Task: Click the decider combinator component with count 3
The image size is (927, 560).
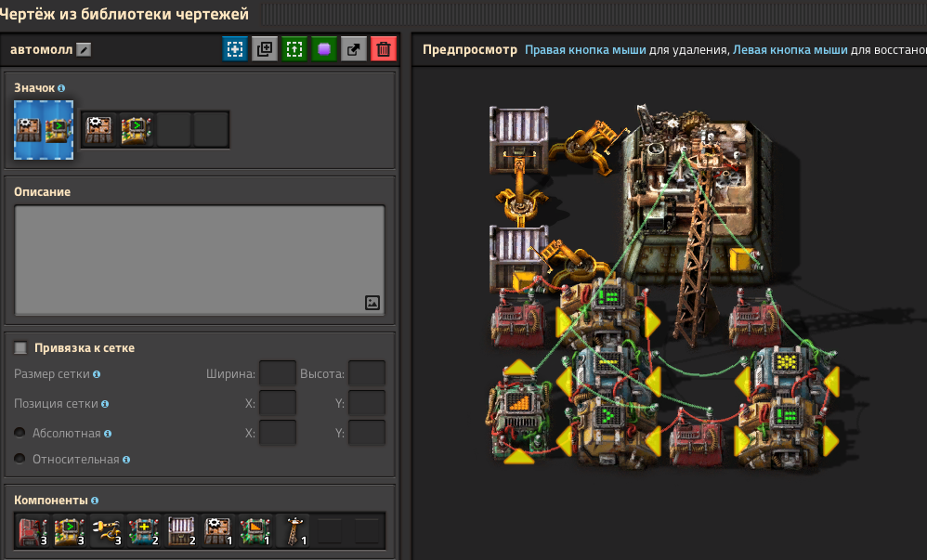Action: coord(70,531)
